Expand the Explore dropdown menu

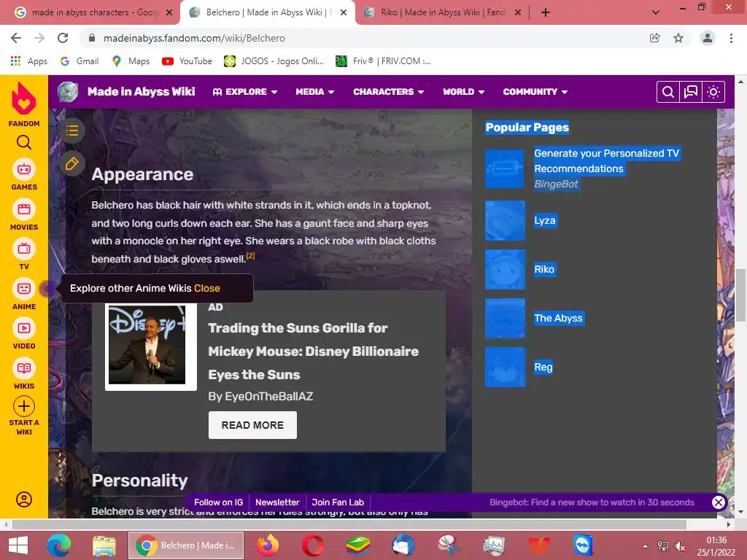(x=245, y=92)
